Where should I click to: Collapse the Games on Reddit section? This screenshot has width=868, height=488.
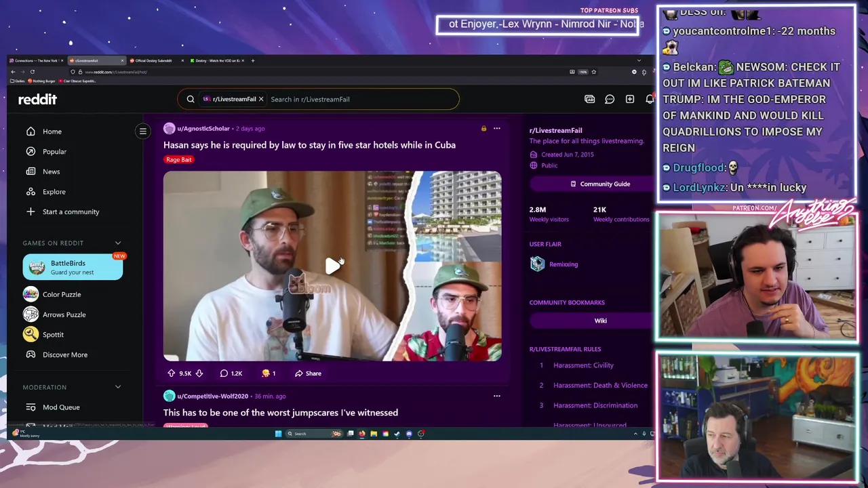coord(118,243)
